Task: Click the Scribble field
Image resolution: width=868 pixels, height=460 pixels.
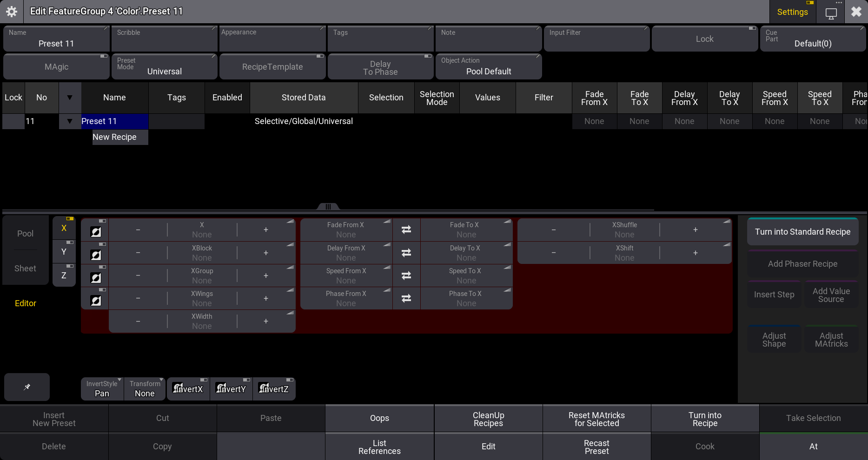Action: point(164,39)
